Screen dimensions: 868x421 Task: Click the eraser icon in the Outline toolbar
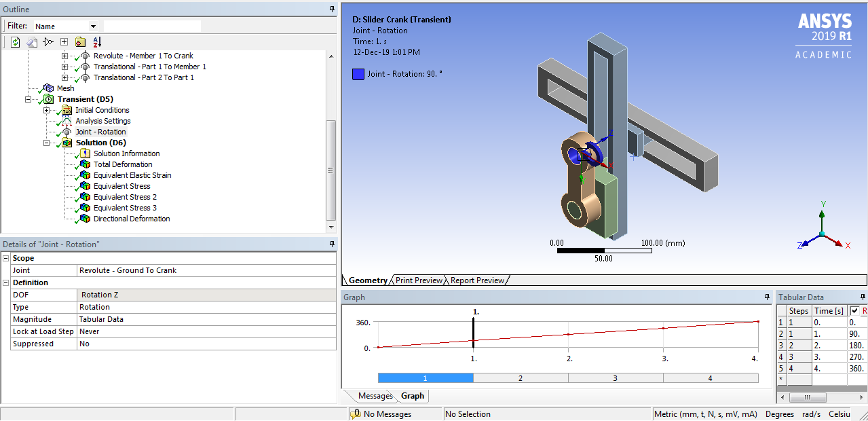tap(31, 42)
